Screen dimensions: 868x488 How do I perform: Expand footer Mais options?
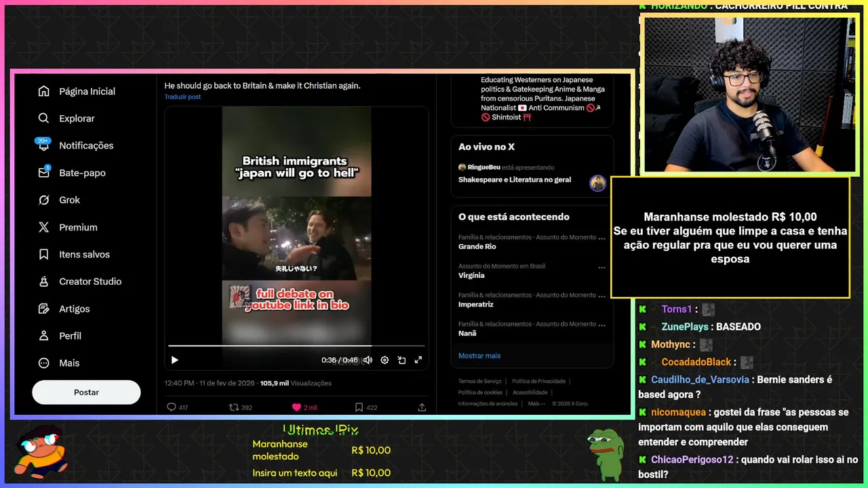[536, 404]
